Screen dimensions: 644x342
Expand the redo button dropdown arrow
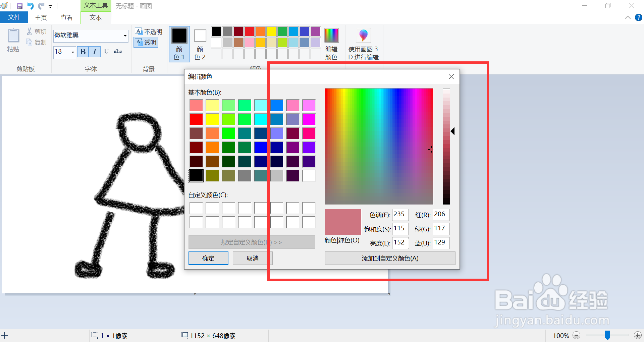point(50,6)
